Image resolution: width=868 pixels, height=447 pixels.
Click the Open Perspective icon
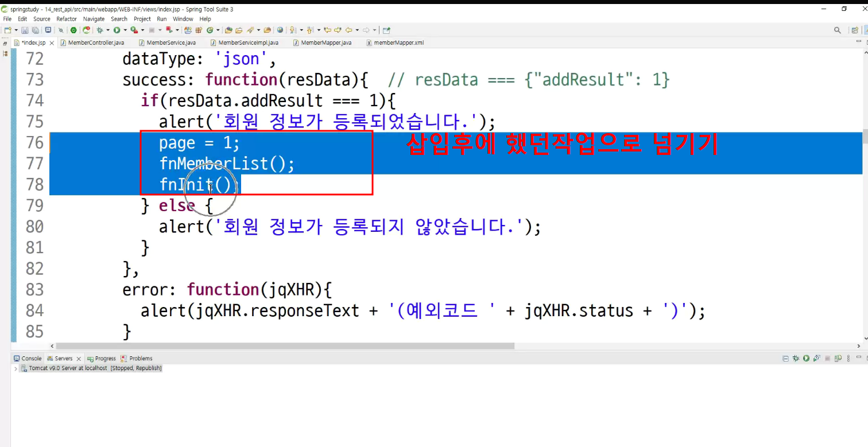tap(854, 30)
